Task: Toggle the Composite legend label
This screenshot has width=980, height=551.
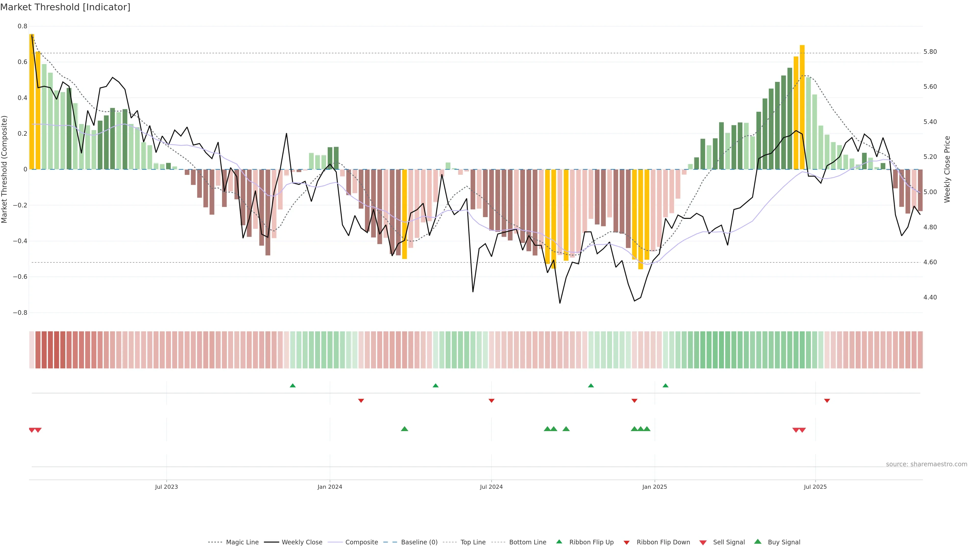Action: pos(361,542)
